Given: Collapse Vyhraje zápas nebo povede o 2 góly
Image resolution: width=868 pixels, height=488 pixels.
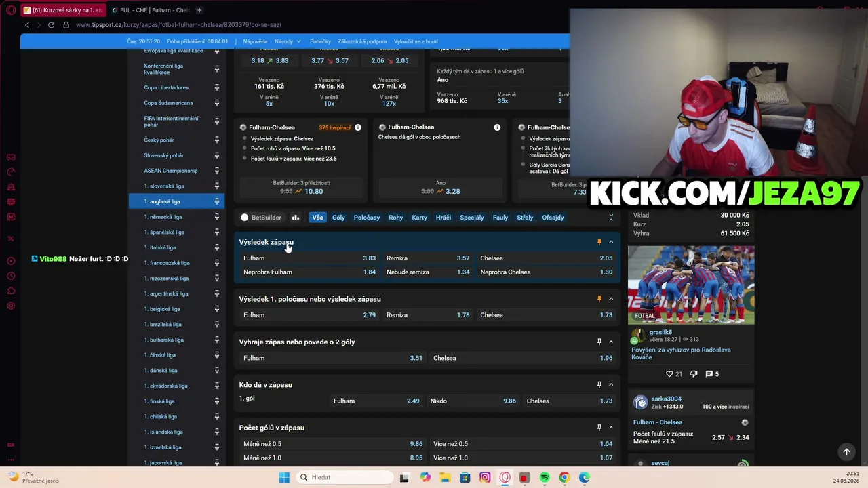Looking at the screenshot, I should [611, 342].
